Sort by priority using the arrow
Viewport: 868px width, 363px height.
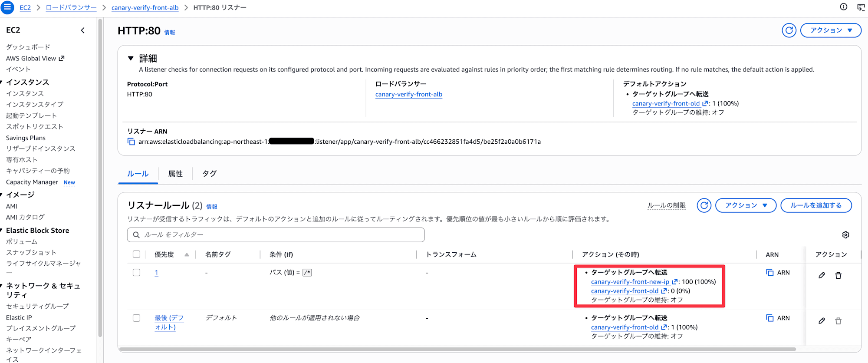pyautogui.click(x=187, y=255)
